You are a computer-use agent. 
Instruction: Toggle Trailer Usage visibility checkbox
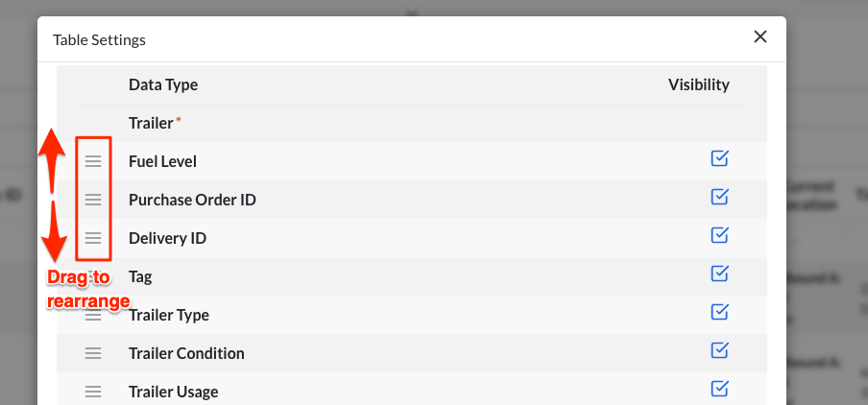tap(719, 389)
